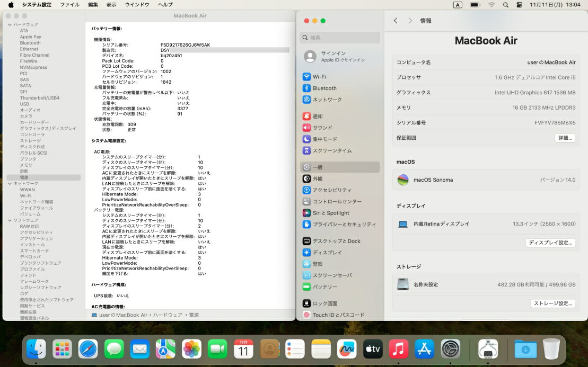The width and height of the screenshot is (588, 367).
Task: Open Wi-Fi settings in sidebar
Action: click(319, 77)
